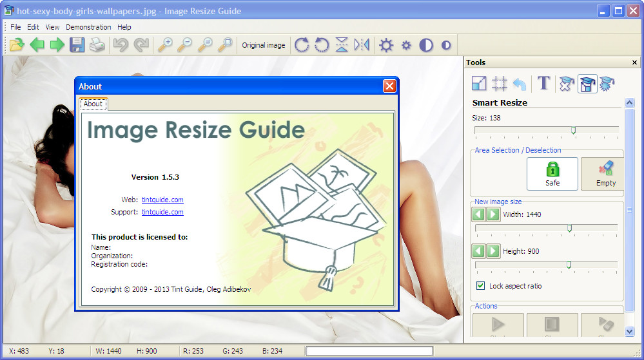Save image using floppy disk icon
644x360 pixels.
pos(77,44)
